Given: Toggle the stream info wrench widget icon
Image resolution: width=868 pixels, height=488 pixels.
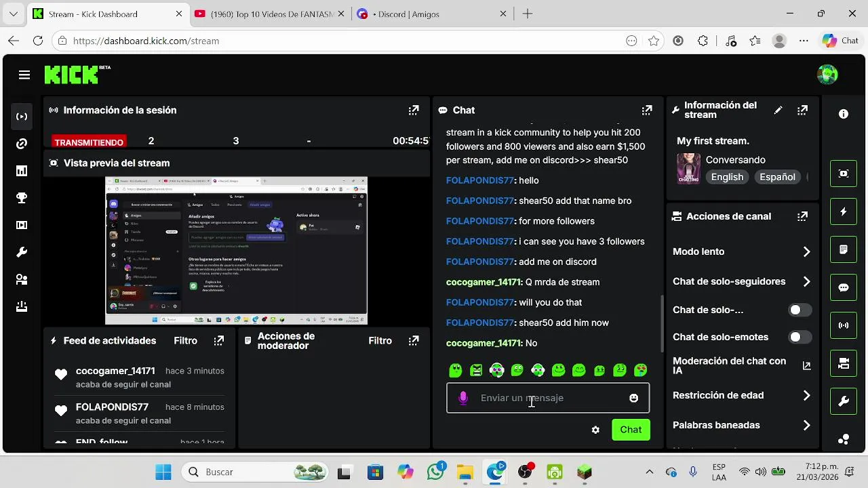Looking at the screenshot, I should [x=844, y=401].
